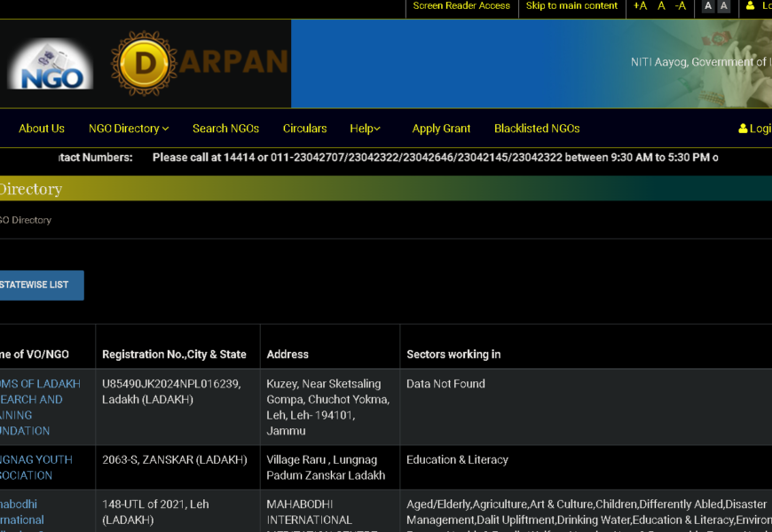Reset font size with normal A
Screen dimensions: 772x532
tap(661, 6)
